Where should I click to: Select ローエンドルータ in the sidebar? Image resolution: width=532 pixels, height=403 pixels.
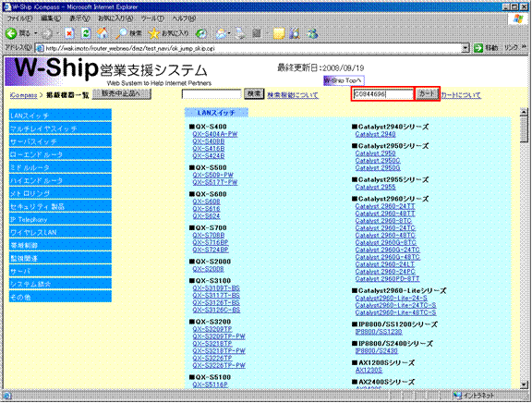(60, 154)
